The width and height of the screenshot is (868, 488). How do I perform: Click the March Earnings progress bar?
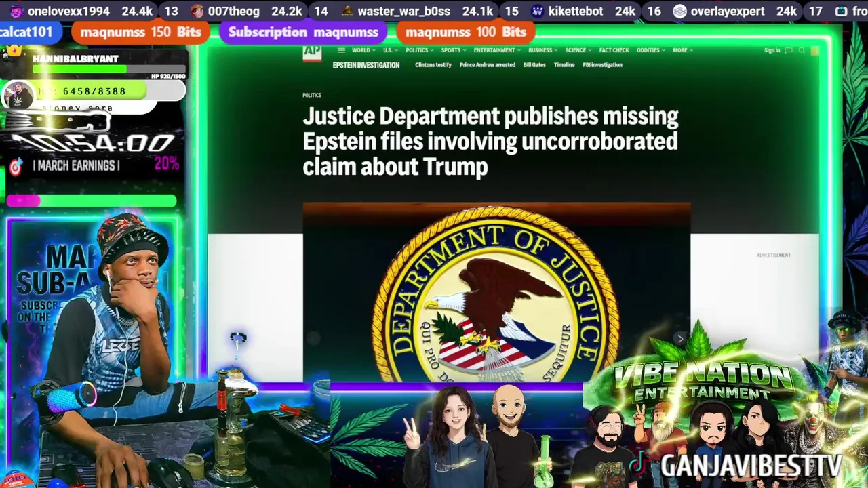(92, 201)
